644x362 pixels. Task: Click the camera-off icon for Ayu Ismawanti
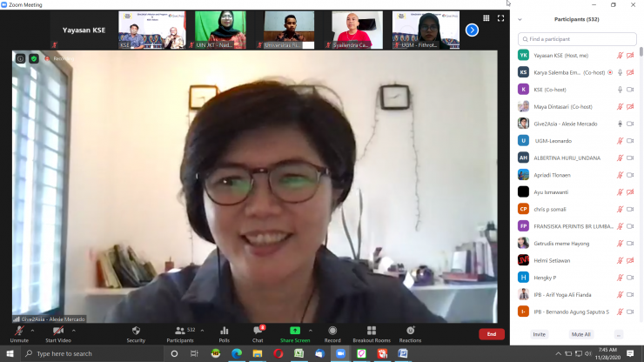point(630,192)
